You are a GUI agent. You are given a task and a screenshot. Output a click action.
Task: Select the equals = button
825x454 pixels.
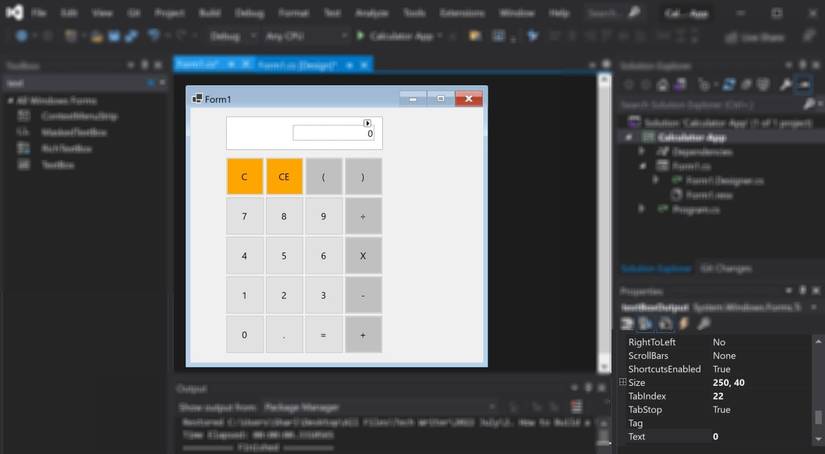coord(324,335)
